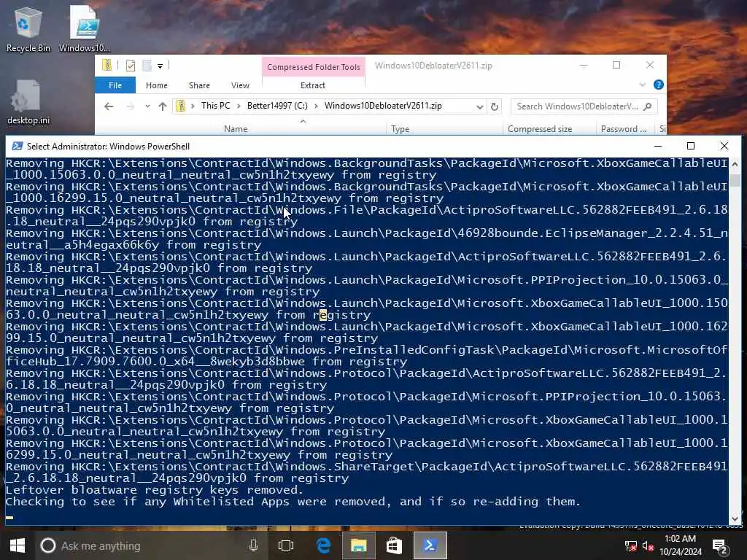Image resolution: width=747 pixels, height=560 pixels.
Task: Open the File menu in Explorer
Action: click(x=115, y=85)
